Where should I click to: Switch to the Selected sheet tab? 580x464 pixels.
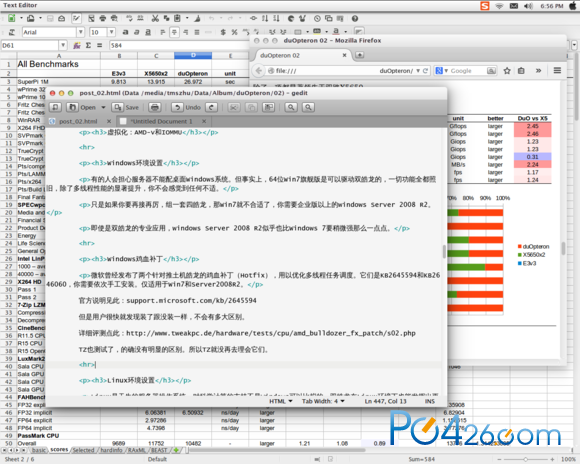tap(83, 450)
